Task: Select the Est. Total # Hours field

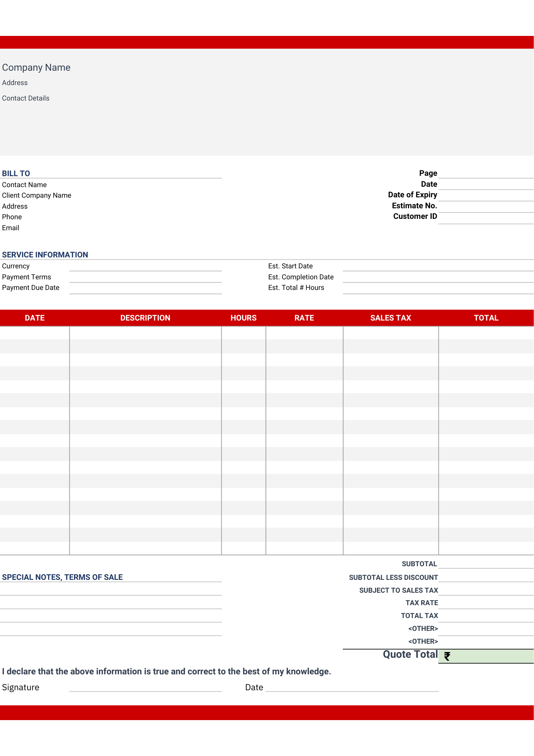Action: coord(438,288)
